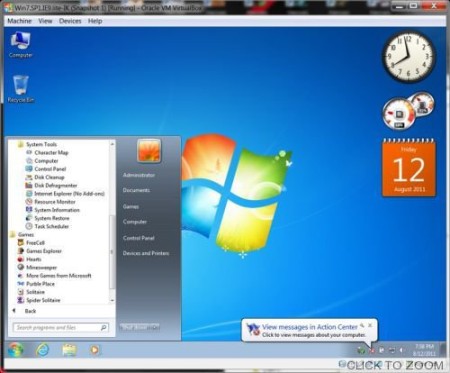Viewport: 450px width, 373px height.
Task: Open the Devices menu in VirtualBox
Action: tap(70, 21)
